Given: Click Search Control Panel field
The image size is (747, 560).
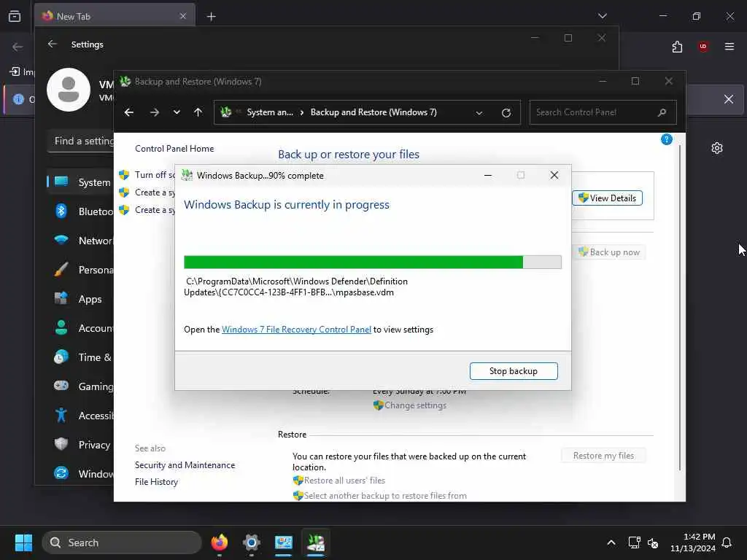Looking at the screenshot, I should (603, 112).
